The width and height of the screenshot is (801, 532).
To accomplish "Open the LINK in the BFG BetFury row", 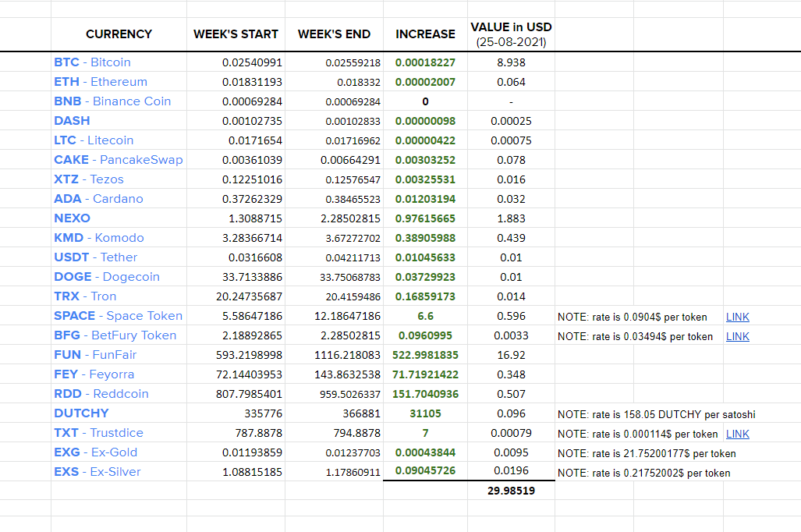I will point(738,336).
